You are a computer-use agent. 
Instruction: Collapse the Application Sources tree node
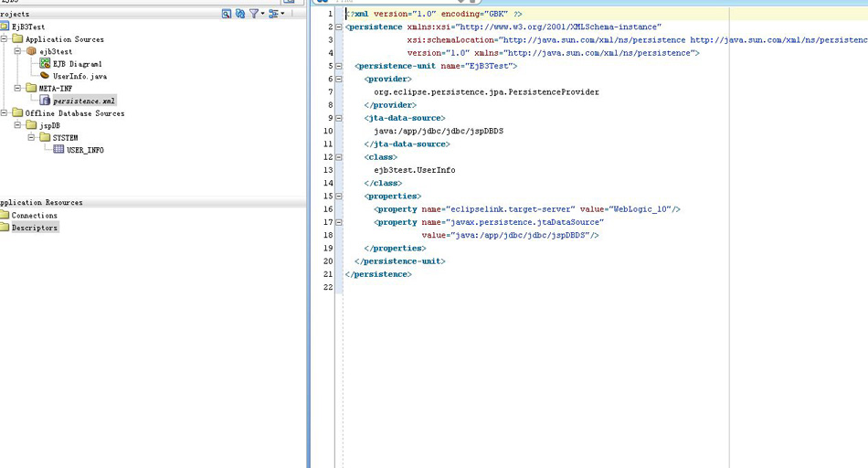pos(4,38)
